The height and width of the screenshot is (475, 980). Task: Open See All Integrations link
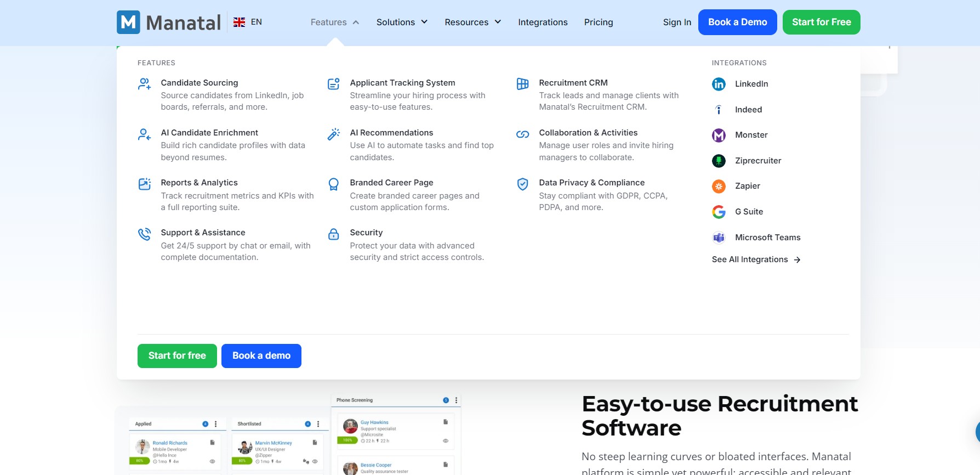coord(756,259)
